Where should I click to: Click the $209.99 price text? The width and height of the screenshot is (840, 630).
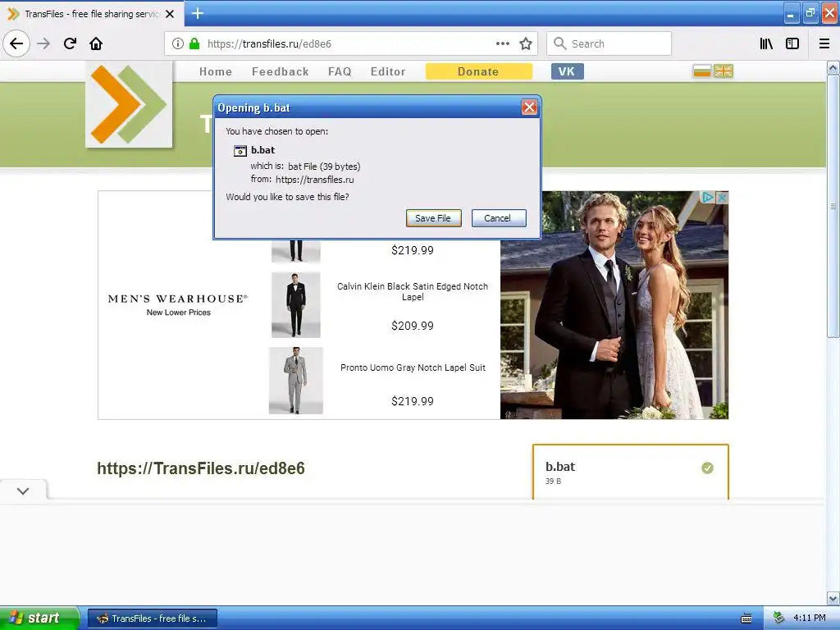click(413, 326)
